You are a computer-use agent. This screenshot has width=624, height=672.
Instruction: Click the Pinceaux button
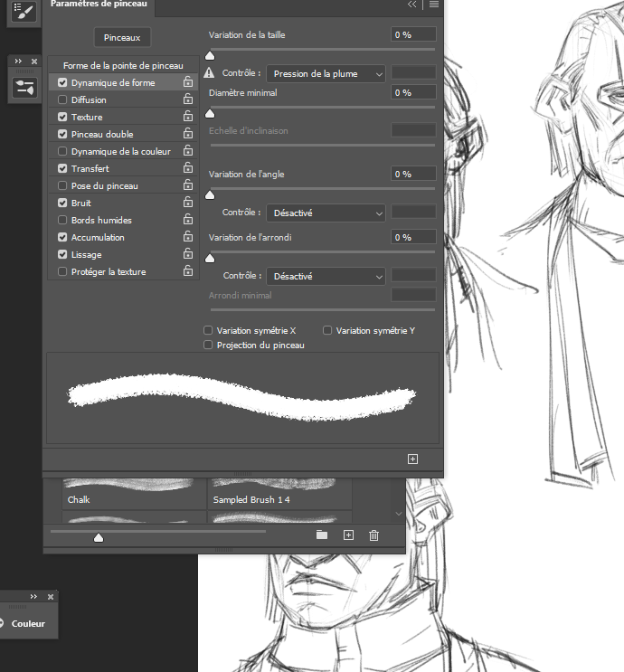[122, 37]
